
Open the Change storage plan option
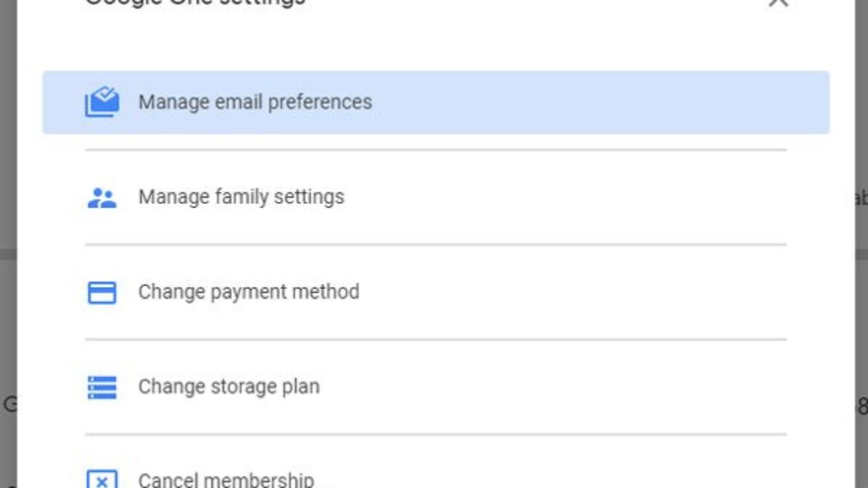[229, 387]
